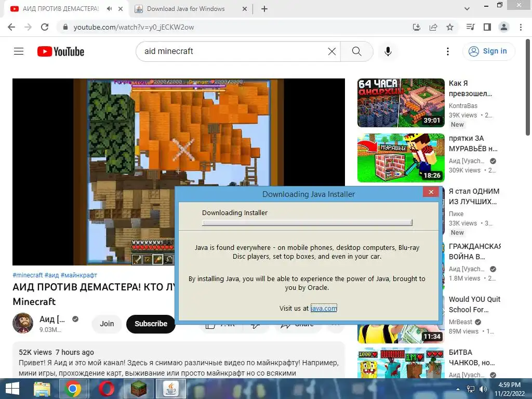Click the browser forward arrow

(x=28, y=27)
